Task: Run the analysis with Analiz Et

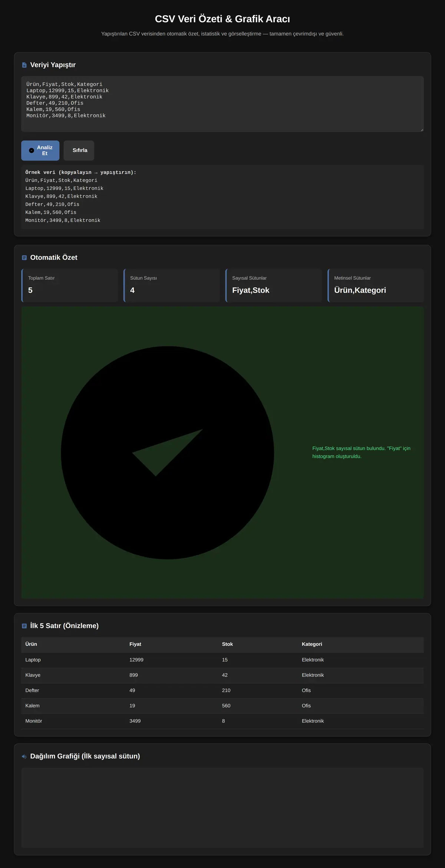Action: [x=40, y=151]
